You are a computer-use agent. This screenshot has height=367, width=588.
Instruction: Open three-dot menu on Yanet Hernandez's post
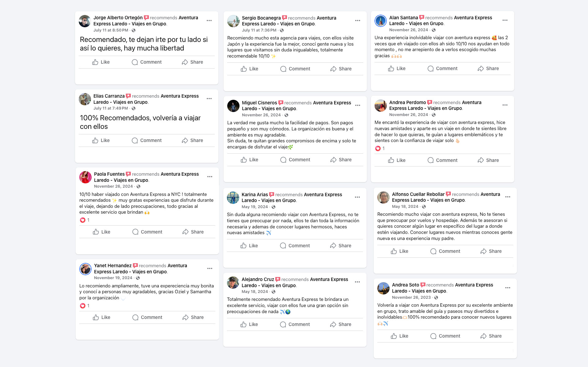tap(210, 268)
